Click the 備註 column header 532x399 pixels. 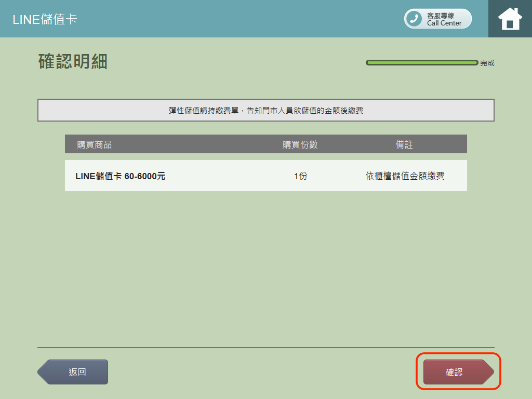(404, 144)
